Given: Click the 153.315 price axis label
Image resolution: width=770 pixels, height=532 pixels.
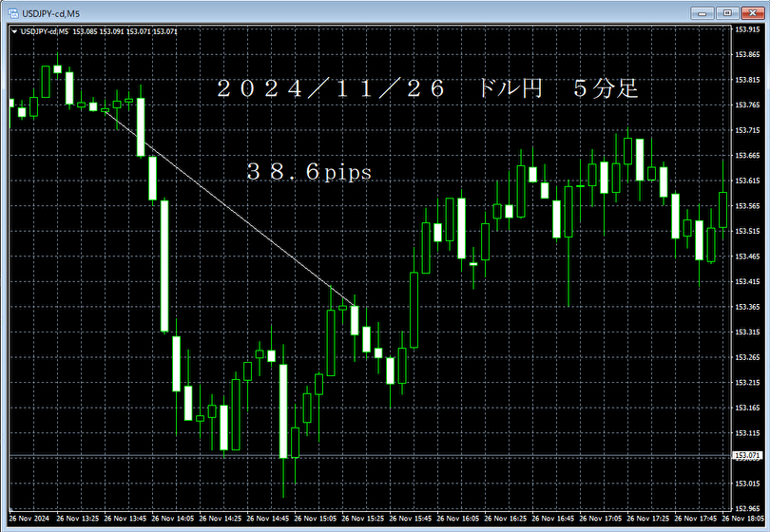Looking at the screenshot, I should [x=747, y=332].
